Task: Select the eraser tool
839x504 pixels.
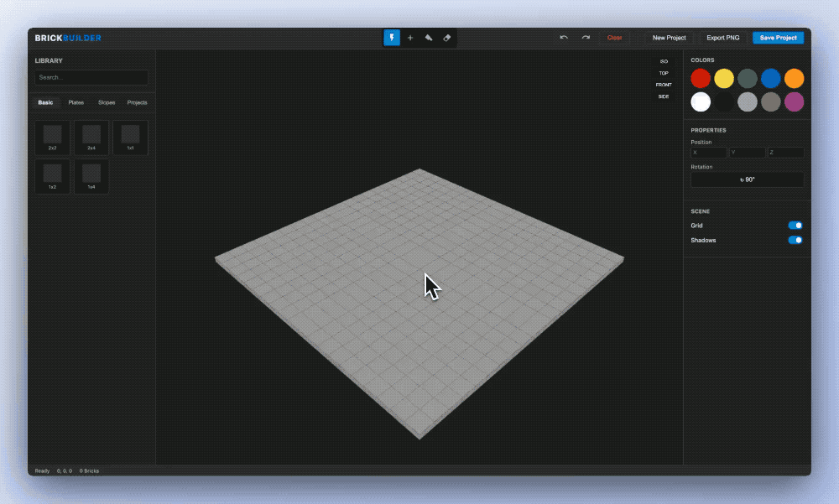Action: (447, 38)
